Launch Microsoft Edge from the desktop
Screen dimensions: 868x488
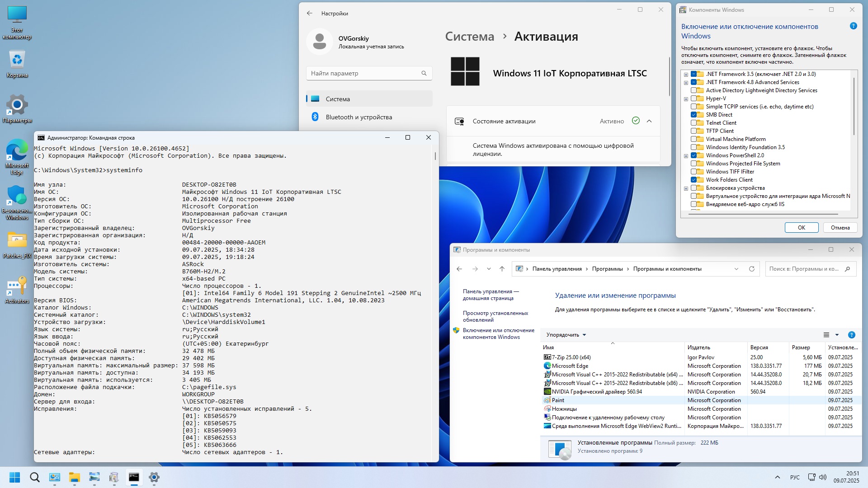pyautogui.click(x=17, y=156)
